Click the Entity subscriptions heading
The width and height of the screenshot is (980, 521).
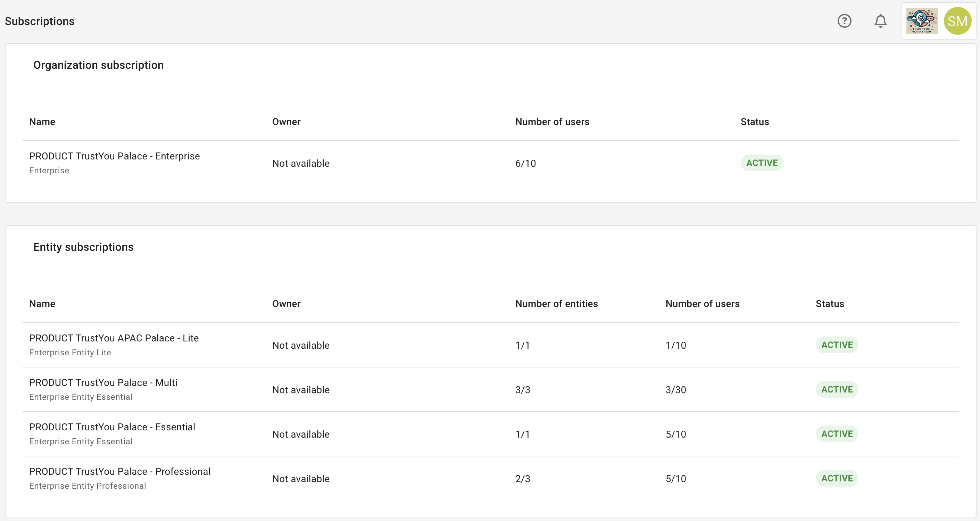tap(83, 247)
